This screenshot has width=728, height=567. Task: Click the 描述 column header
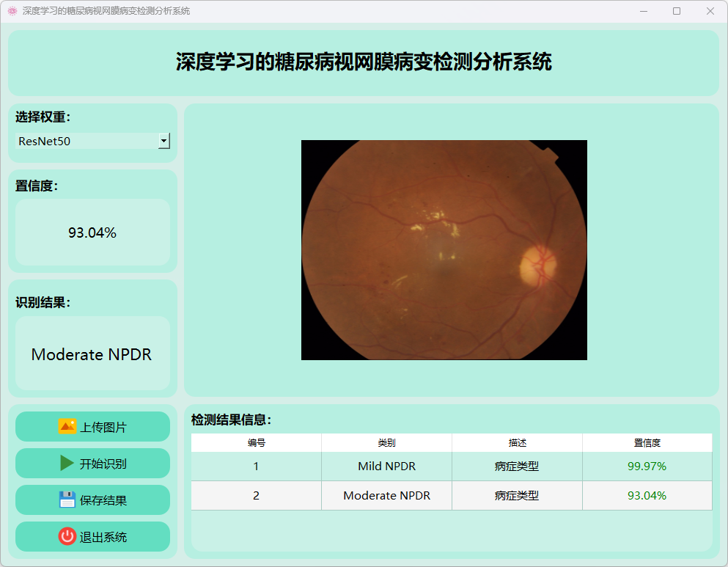click(517, 442)
